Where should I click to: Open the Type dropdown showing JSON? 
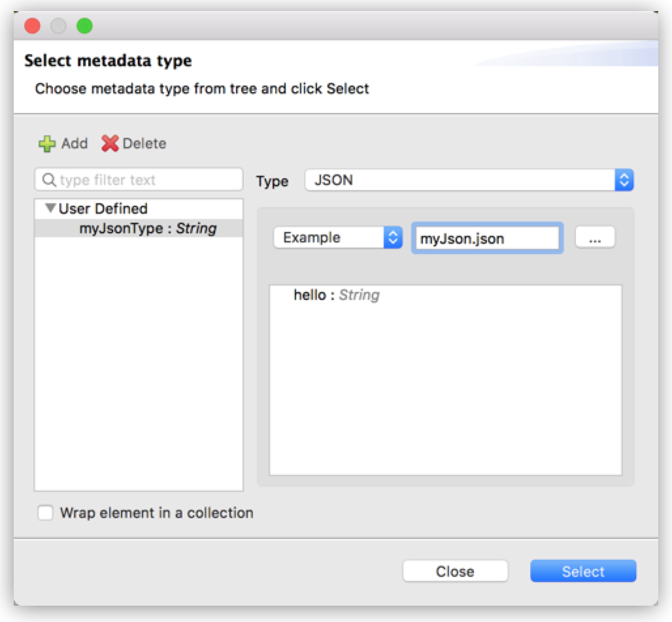(x=458, y=180)
